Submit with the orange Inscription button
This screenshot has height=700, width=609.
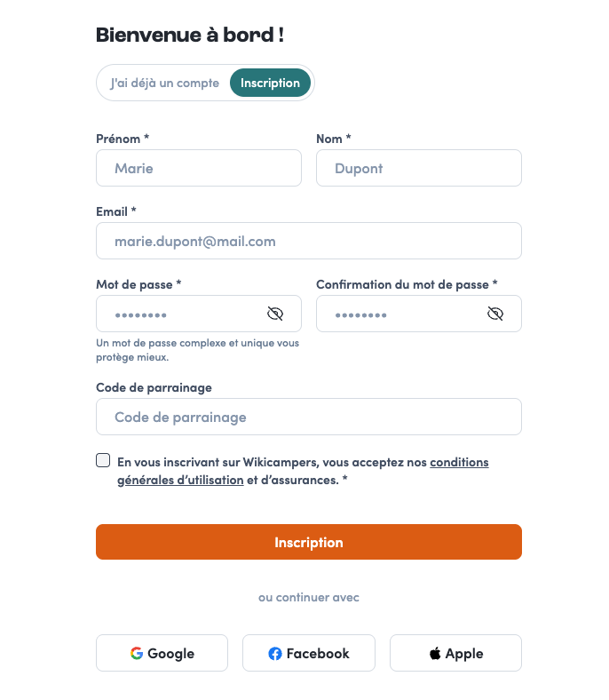click(x=309, y=542)
